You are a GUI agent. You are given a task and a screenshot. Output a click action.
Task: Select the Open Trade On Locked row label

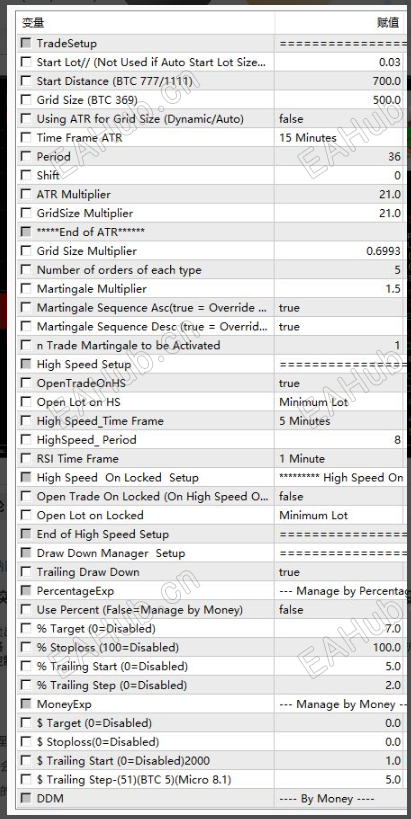pyautogui.click(x=152, y=496)
